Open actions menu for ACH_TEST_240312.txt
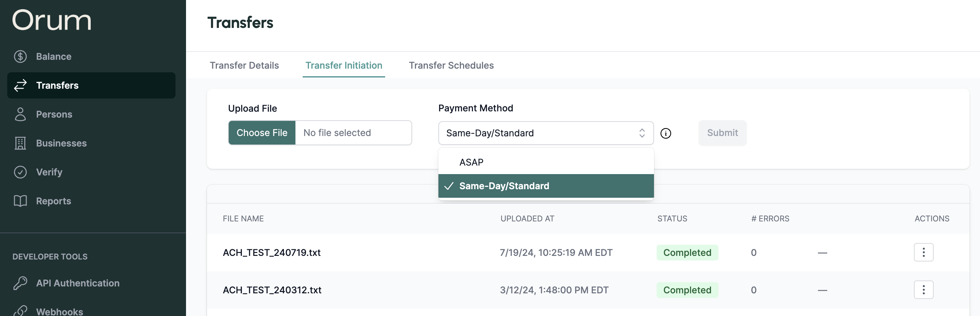This screenshot has height=316, width=980. pos(923,290)
